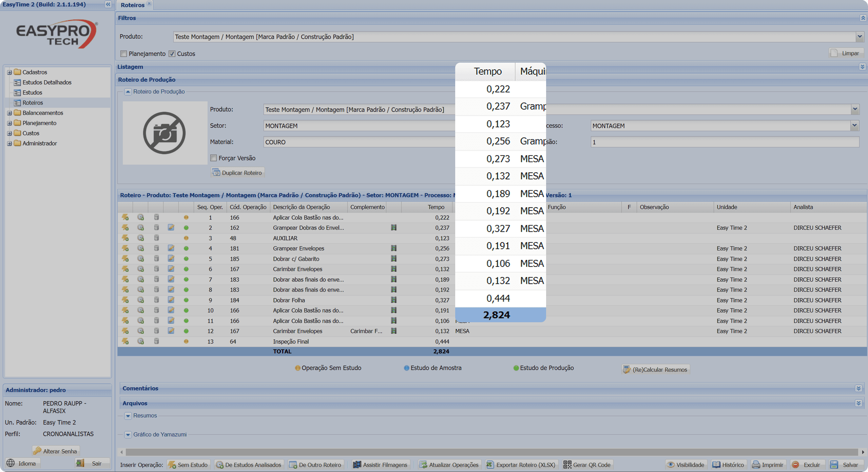The height and width of the screenshot is (472, 868).
Task: Tick the Forçar Versão checkbox
Action: (x=214, y=158)
